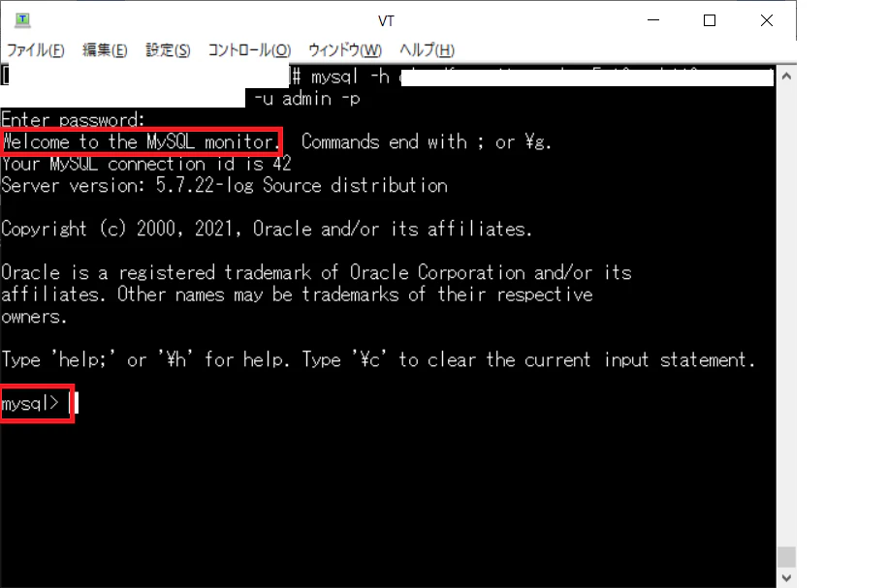Image resolution: width=888 pixels, height=588 pixels.
Task: Click the 'Your MySQL connection id is 42' line
Action: click(x=146, y=164)
